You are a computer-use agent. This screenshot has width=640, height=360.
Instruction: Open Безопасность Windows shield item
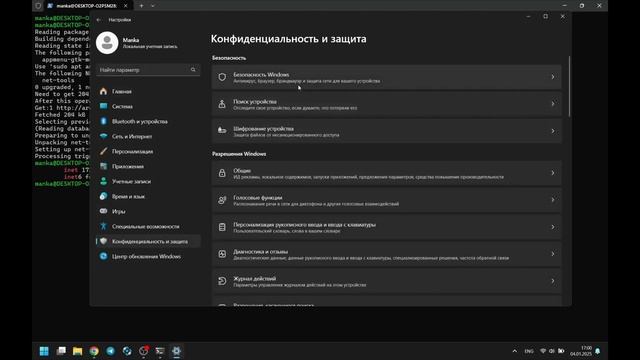point(386,77)
